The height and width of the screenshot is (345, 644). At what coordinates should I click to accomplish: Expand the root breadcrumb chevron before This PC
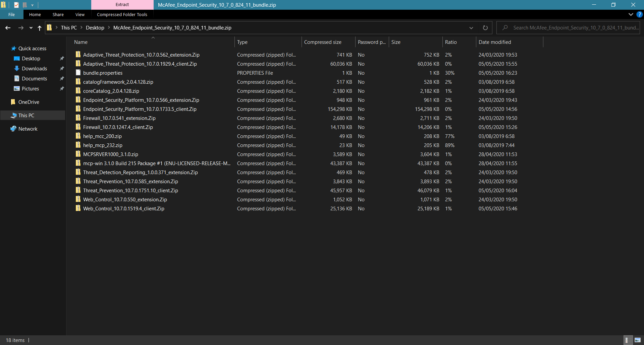(56, 27)
